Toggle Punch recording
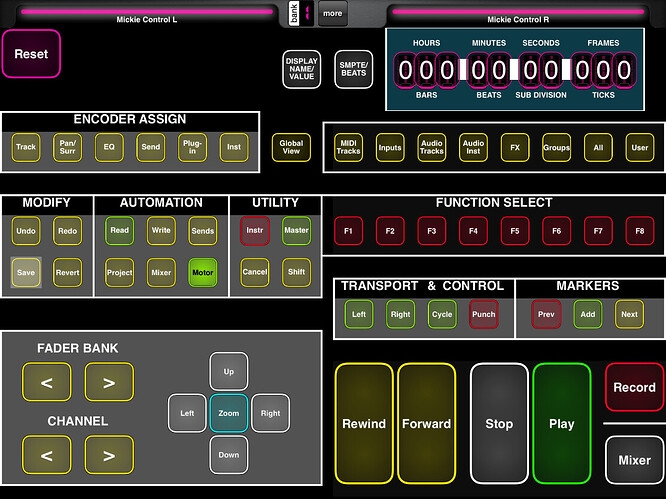This screenshot has height=499, width=666. pyautogui.click(x=484, y=314)
